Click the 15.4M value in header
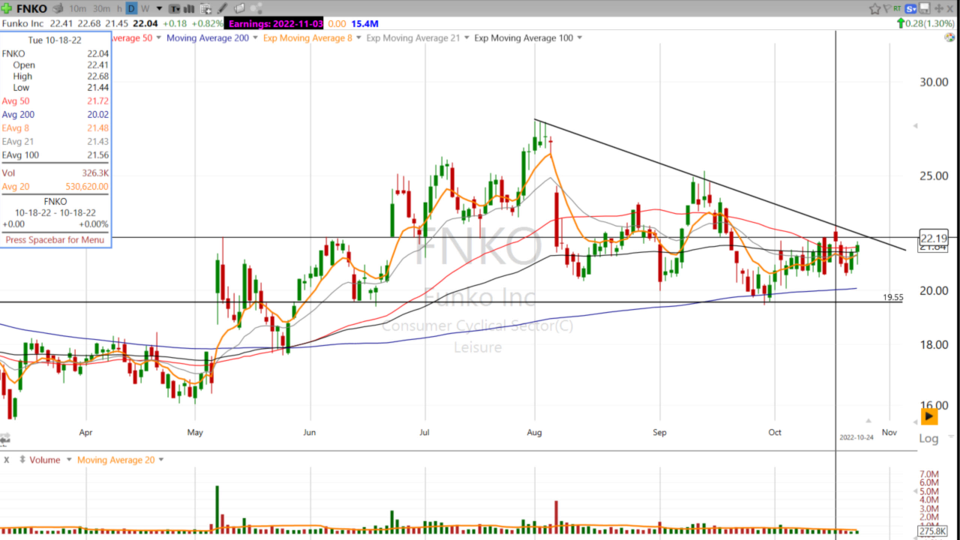 click(364, 24)
